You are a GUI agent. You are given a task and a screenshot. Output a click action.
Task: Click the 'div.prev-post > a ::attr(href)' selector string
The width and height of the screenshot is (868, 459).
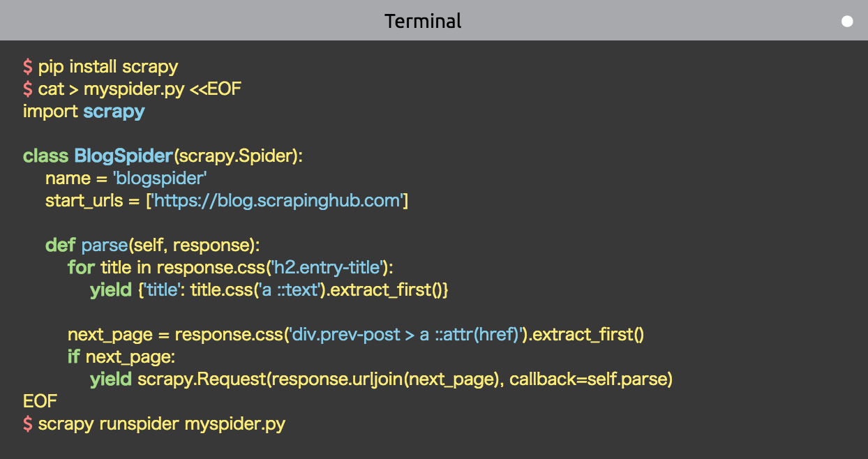click(407, 335)
